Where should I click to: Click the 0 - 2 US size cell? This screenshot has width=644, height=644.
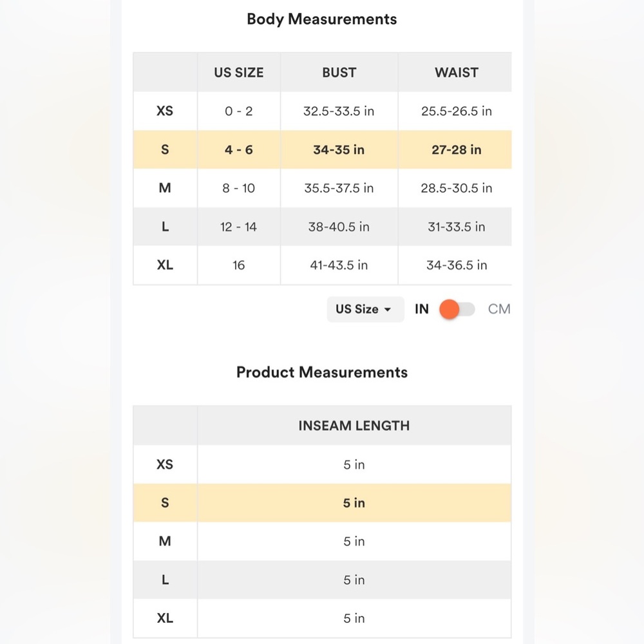pyautogui.click(x=239, y=111)
